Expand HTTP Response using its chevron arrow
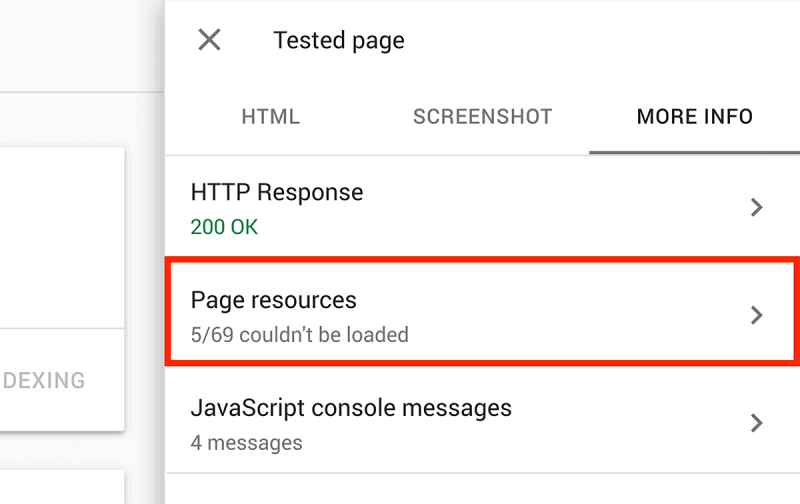Image resolution: width=800 pixels, height=504 pixels. click(757, 207)
